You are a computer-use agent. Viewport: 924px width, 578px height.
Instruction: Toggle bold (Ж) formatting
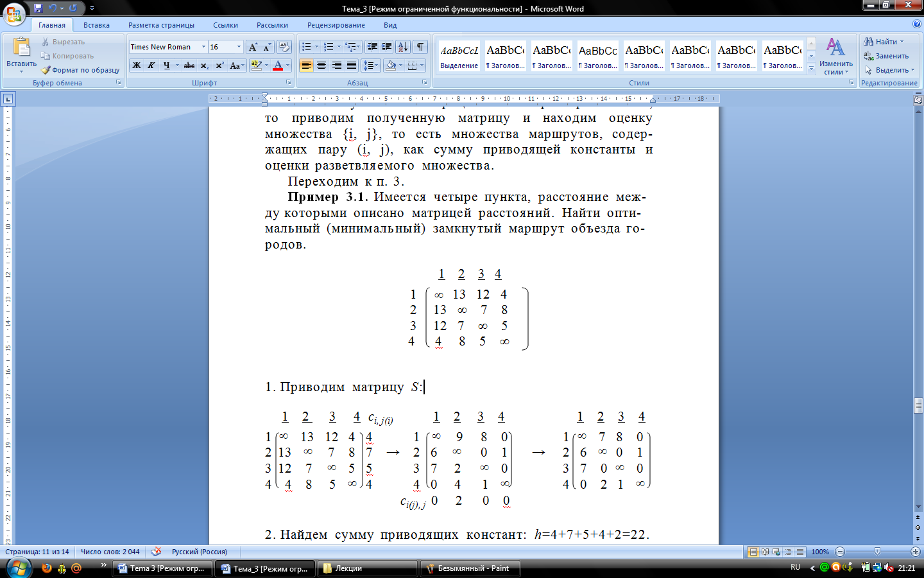[137, 66]
